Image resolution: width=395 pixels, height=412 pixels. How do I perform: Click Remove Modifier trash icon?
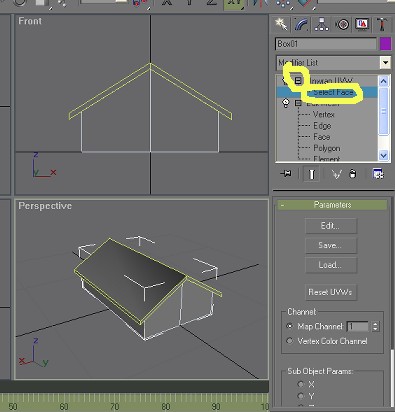pos(353,174)
